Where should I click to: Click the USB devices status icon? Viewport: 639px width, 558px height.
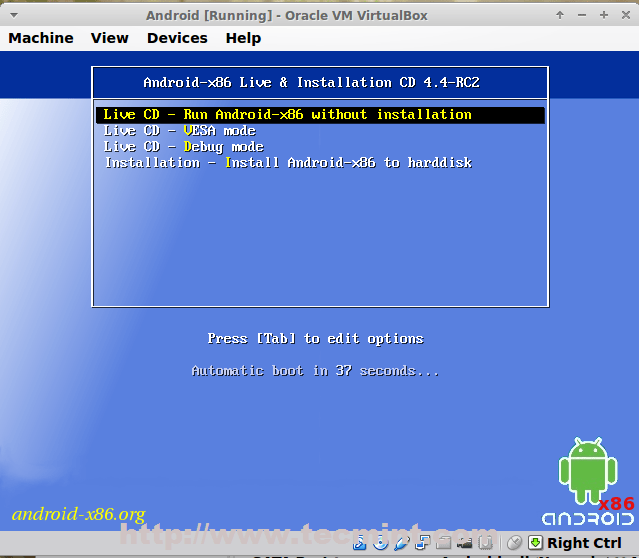[401, 543]
